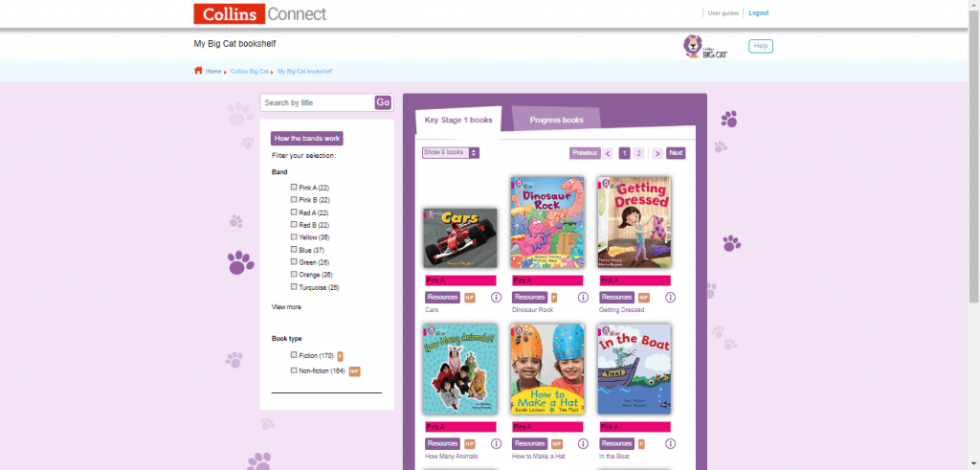The height and width of the screenshot is (470, 980).
Task: Click the F badge next to In the Boat Resources
Action: tap(641, 444)
